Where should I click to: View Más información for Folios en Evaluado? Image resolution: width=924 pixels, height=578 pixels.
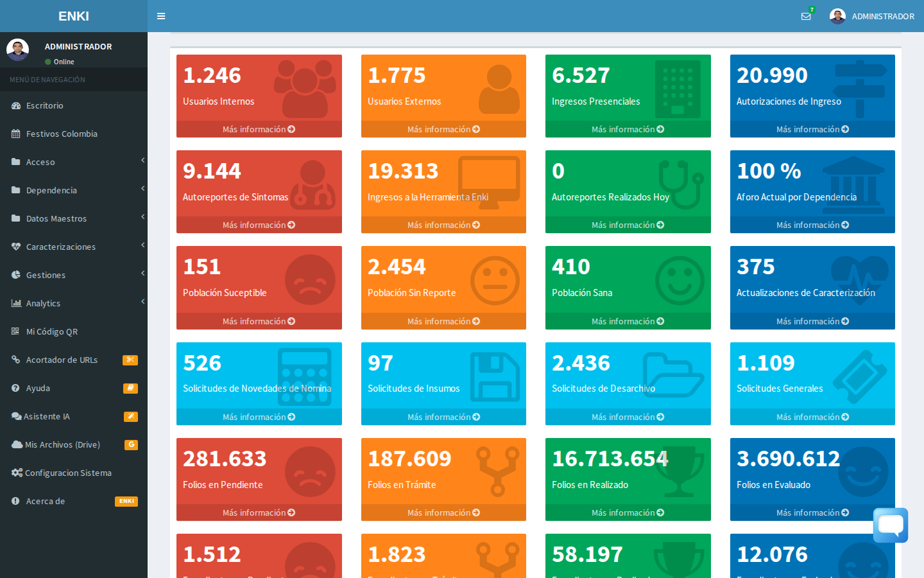812,512
